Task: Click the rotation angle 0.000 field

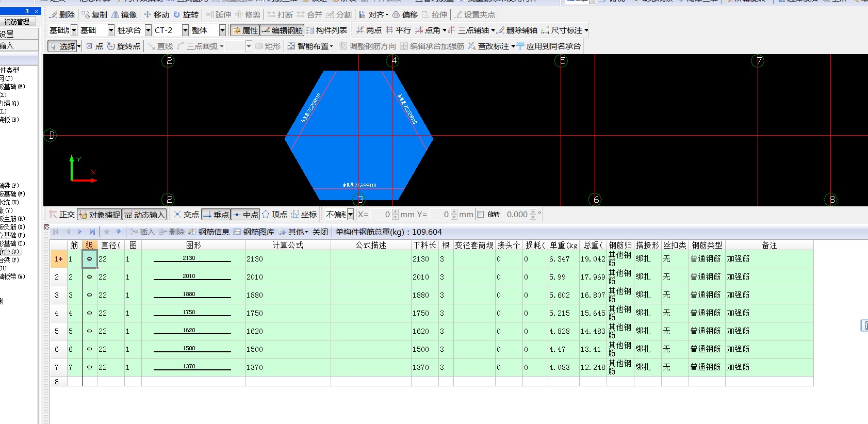Action: point(517,214)
